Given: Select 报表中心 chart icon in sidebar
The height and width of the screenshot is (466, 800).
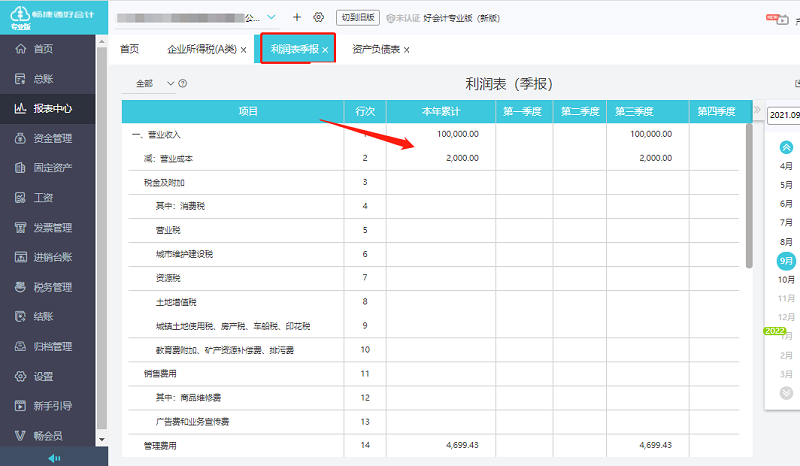Looking at the screenshot, I should tap(20, 108).
